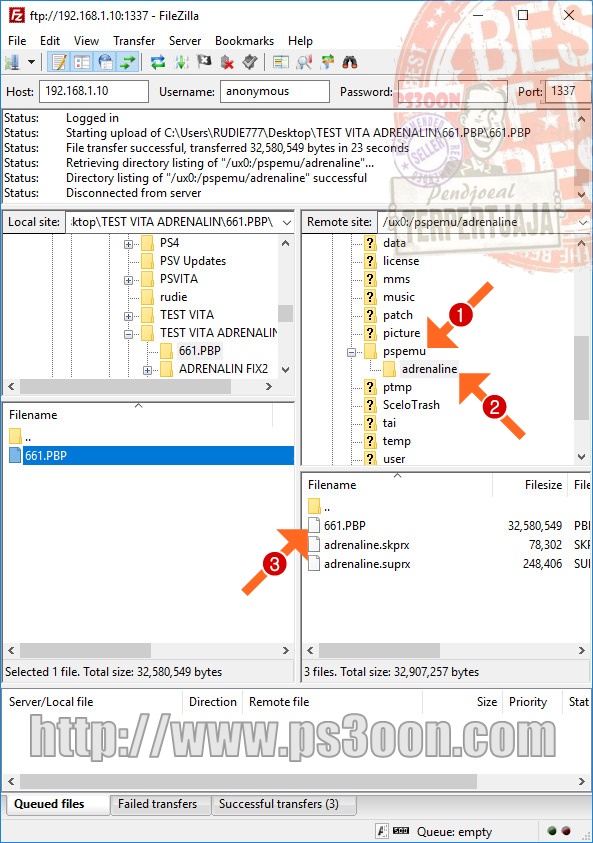Search files with the binoculars icon

point(351,62)
